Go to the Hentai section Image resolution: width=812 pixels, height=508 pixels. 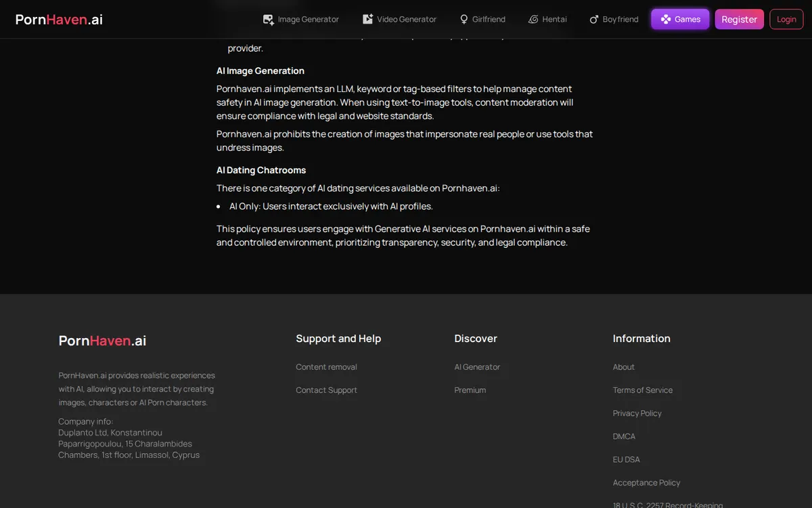pyautogui.click(x=547, y=19)
